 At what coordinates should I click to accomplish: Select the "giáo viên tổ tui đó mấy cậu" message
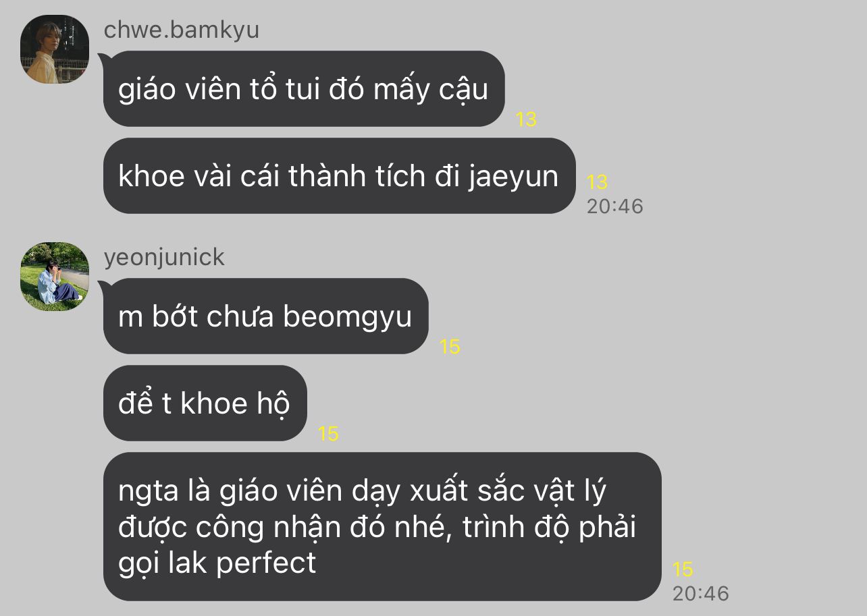click(304, 88)
